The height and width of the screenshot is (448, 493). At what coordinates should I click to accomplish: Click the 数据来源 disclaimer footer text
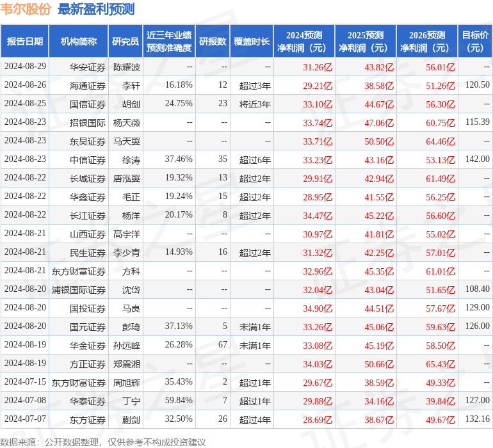(103, 442)
